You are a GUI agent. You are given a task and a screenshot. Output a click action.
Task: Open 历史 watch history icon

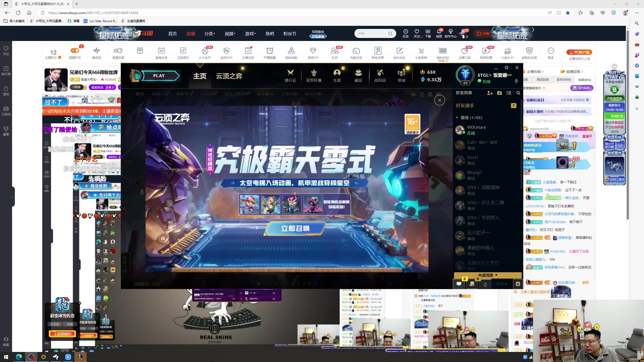tap(406, 33)
